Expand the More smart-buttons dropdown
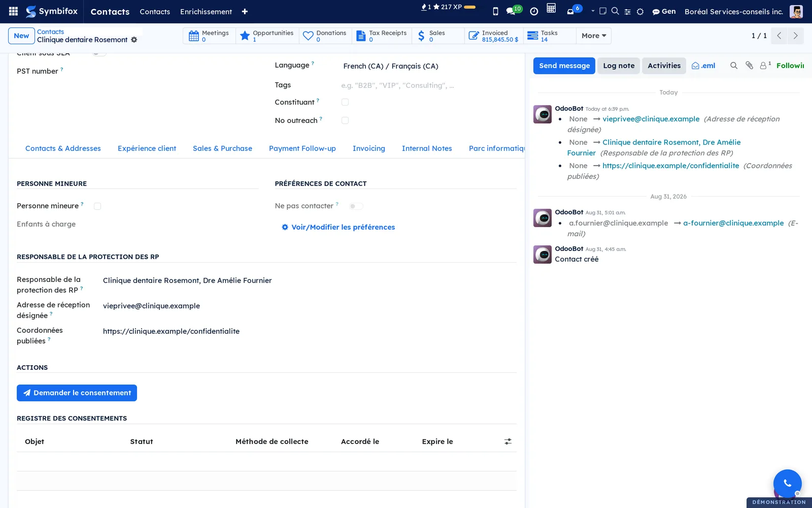 coord(594,36)
